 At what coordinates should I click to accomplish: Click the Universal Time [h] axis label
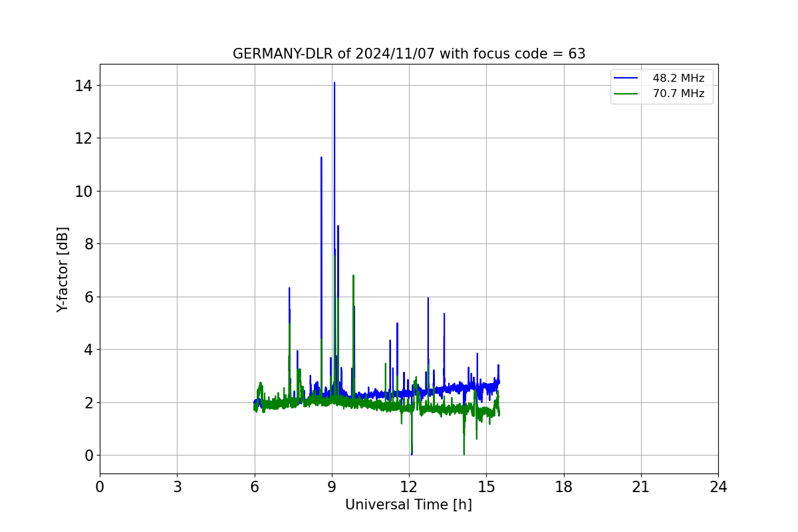coord(408,505)
